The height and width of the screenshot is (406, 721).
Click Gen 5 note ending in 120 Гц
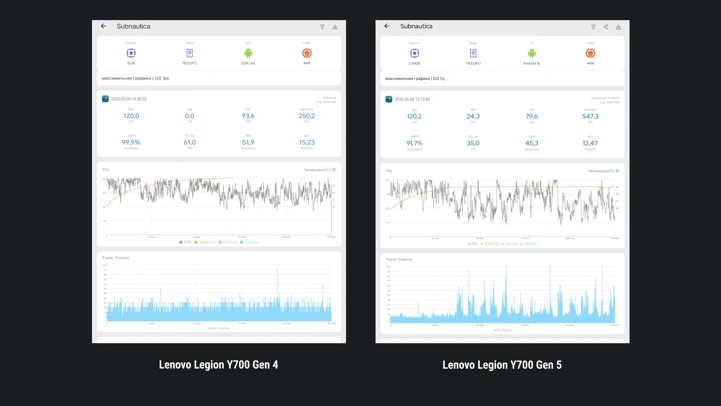click(x=415, y=79)
